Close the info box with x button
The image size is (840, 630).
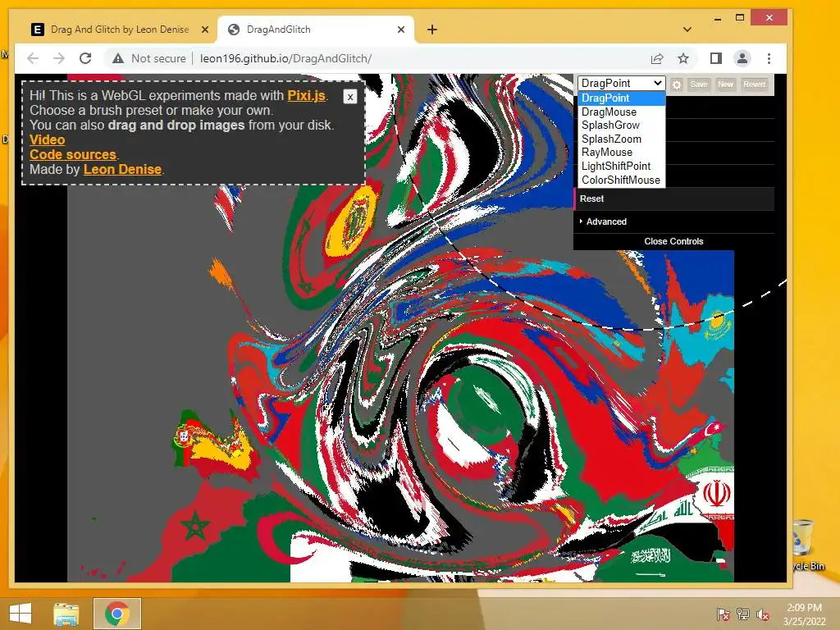coord(349,97)
